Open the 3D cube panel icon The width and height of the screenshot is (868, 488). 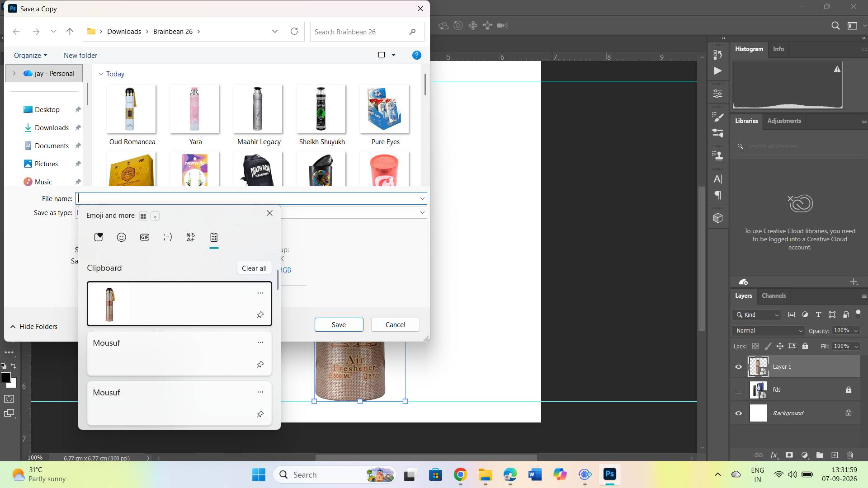(x=717, y=218)
